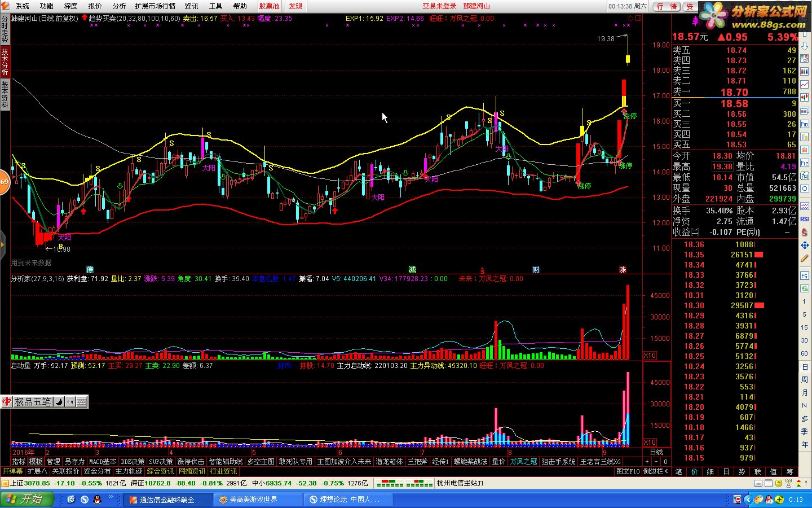Switch to the 基本资料 side tab
Image resolution: width=812 pixels, height=508 pixels.
tap(5, 94)
